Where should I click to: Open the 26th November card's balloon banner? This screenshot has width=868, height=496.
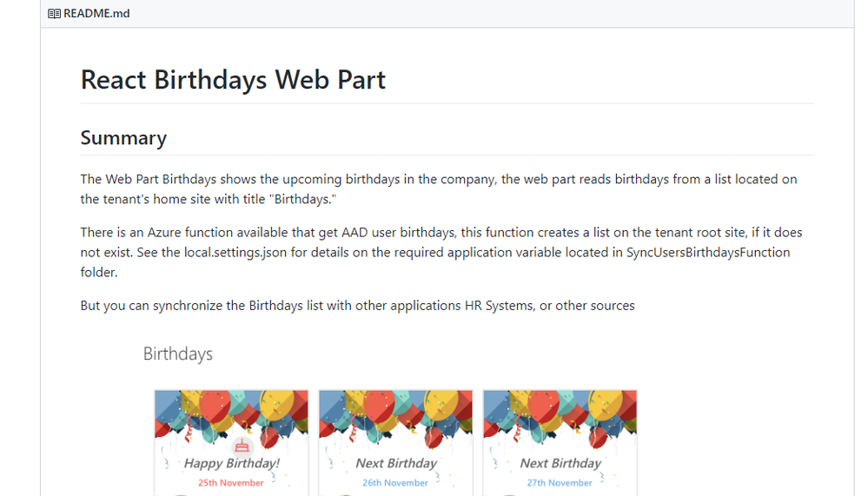(x=395, y=415)
